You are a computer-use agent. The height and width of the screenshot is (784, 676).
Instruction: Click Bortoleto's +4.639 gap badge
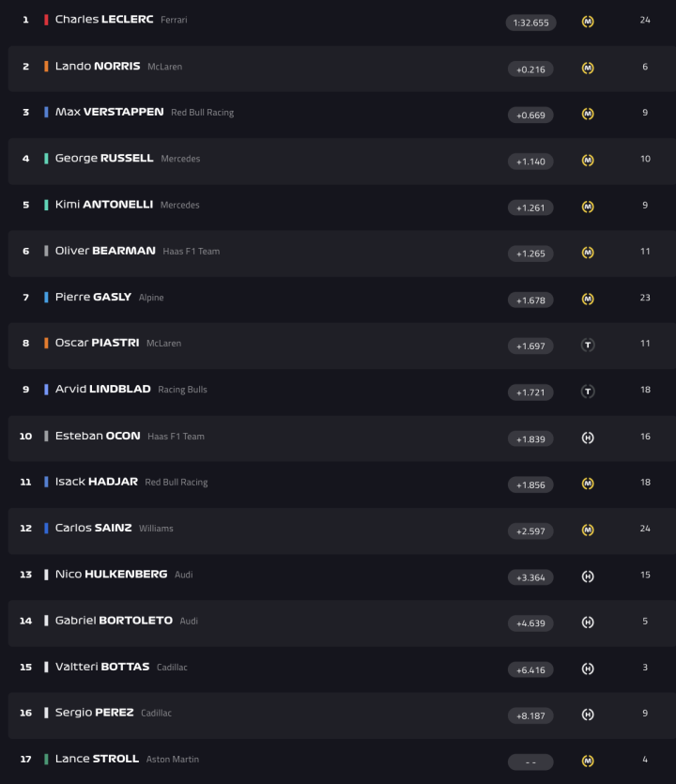(530, 623)
